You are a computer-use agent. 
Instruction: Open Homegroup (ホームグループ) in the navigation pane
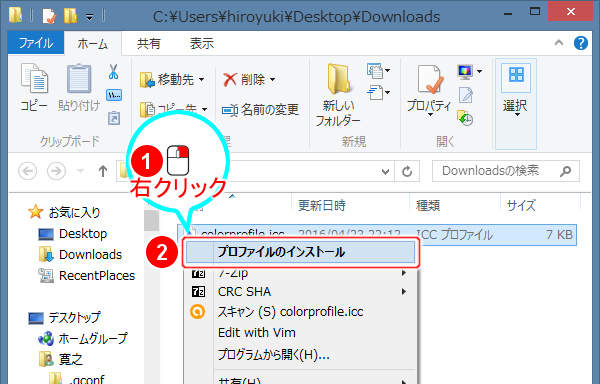coord(83,338)
